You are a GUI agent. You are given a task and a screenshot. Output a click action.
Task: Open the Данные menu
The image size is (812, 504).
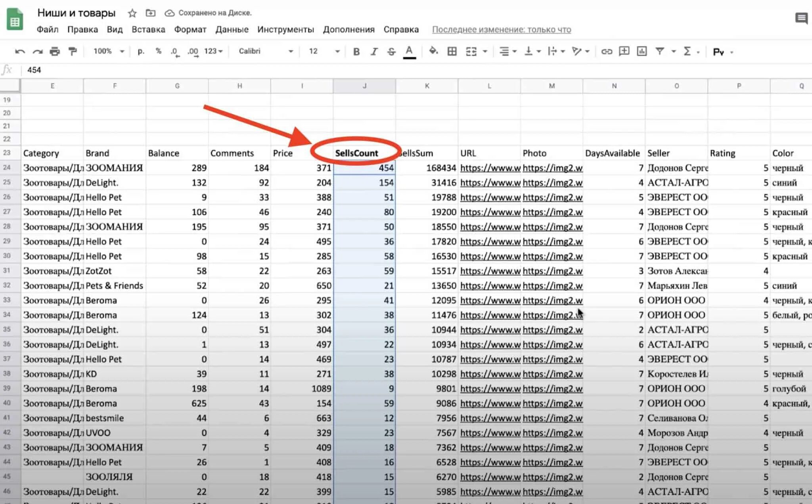point(232,29)
